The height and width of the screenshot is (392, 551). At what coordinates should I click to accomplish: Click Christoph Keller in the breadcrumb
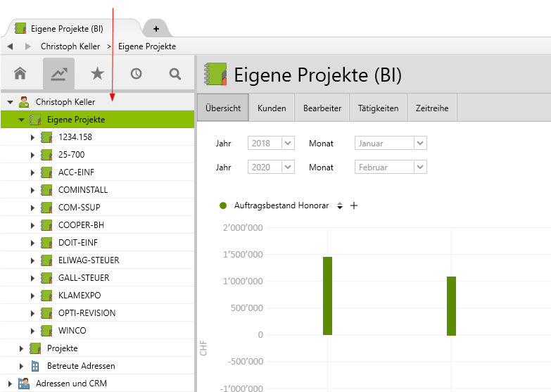click(70, 46)
